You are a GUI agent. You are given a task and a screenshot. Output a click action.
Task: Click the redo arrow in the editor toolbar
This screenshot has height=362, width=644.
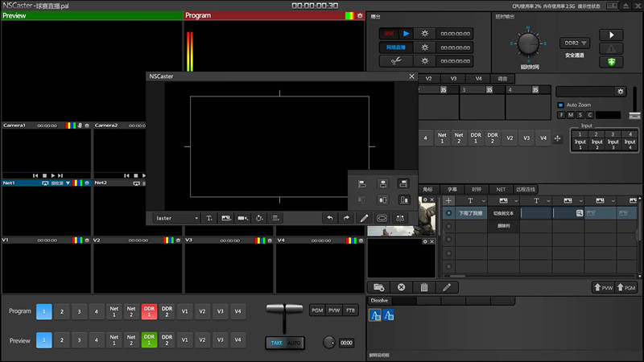tap(346, 218)
